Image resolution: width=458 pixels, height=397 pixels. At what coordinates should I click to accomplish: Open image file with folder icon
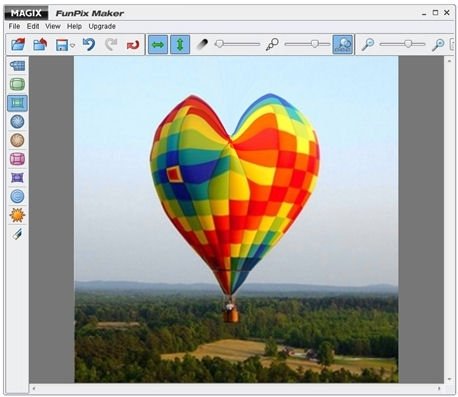[18, 44]
